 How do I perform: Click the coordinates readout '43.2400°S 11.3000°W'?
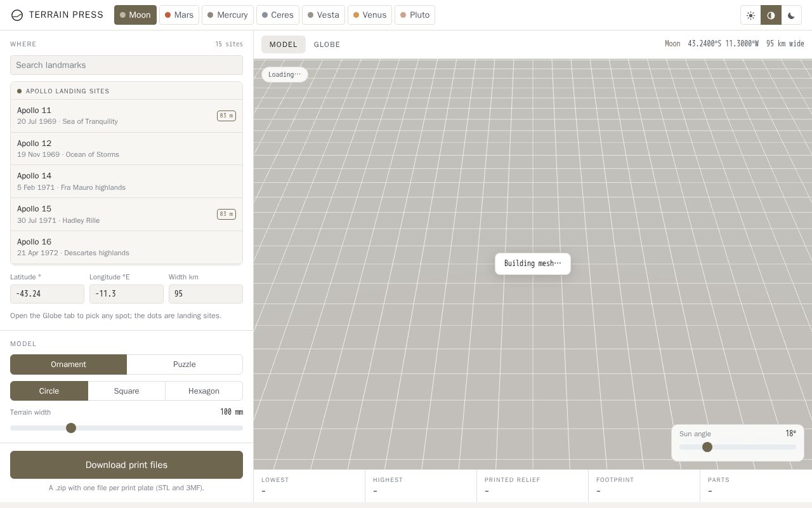(723, 44)
